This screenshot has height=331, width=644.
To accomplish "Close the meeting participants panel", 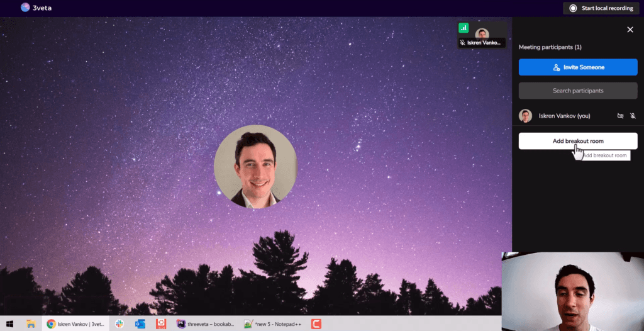I will 630,30.
